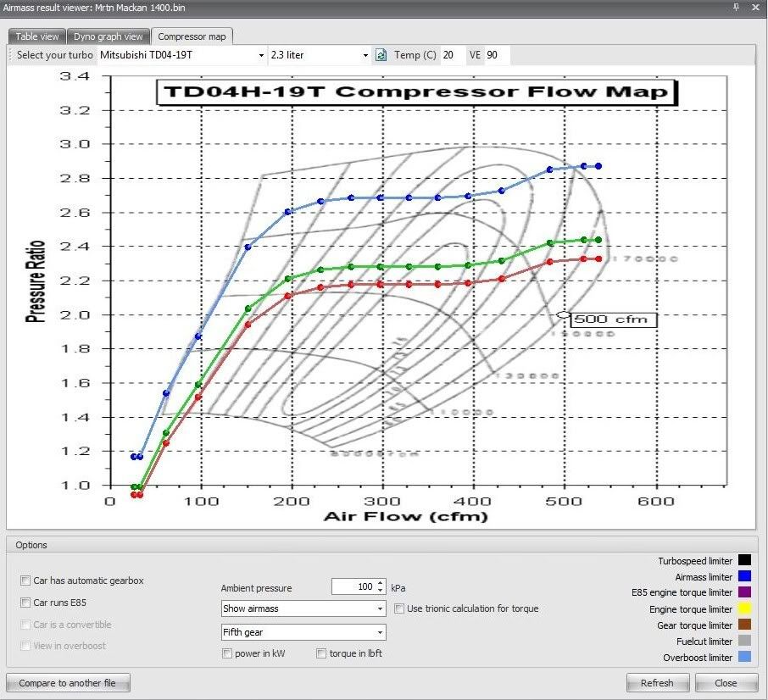768x700 pixels.
Task: Open the Mitsubishi TD04-19T turbo dropdown
Action: click(181, 55)
